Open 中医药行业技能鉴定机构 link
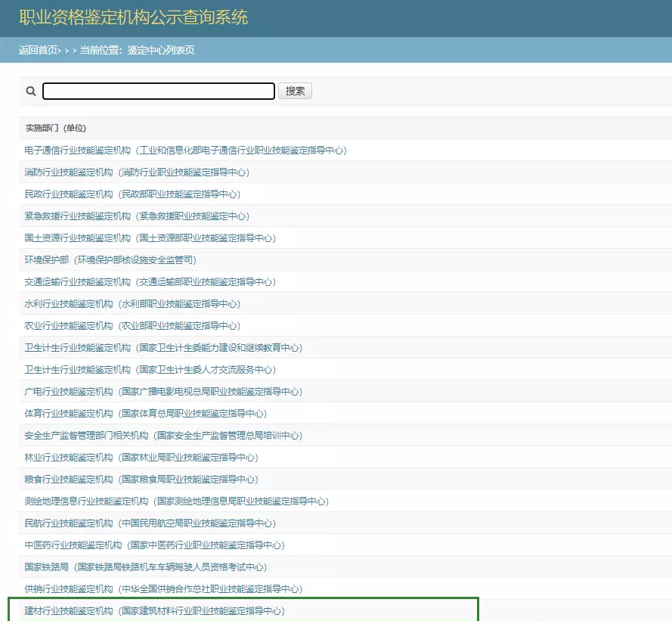The image size is (672, 621). 154,545
